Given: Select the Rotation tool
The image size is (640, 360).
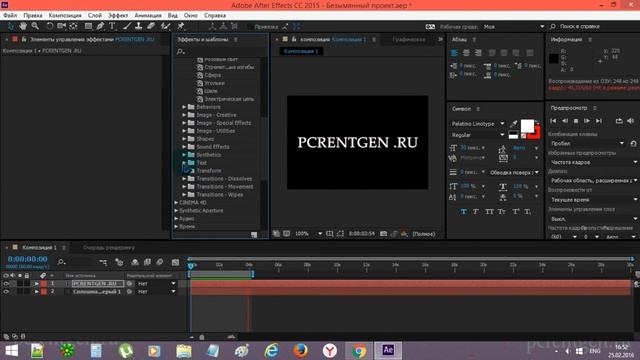Looking at the screenshot, I should point(49,26).
